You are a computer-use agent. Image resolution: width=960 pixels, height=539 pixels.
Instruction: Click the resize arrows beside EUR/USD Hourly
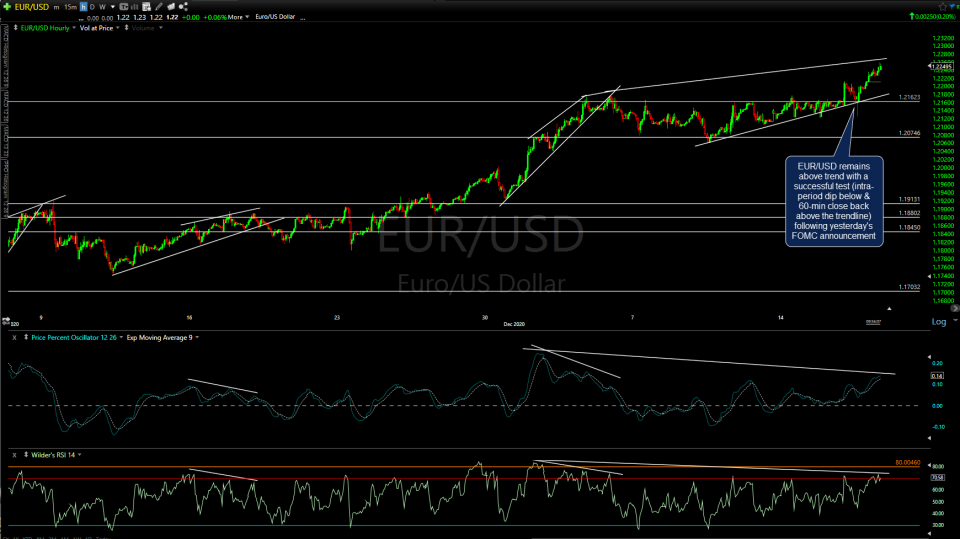click(x=16, y=28)
